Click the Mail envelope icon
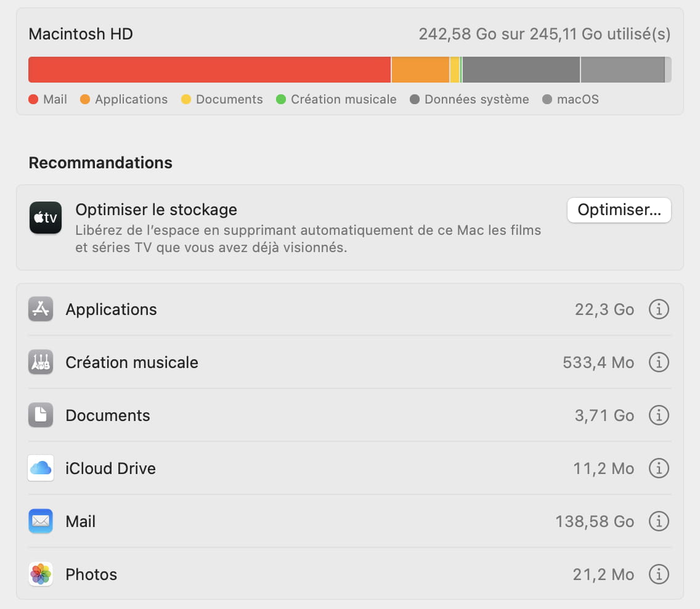 (x=41, y=521)
